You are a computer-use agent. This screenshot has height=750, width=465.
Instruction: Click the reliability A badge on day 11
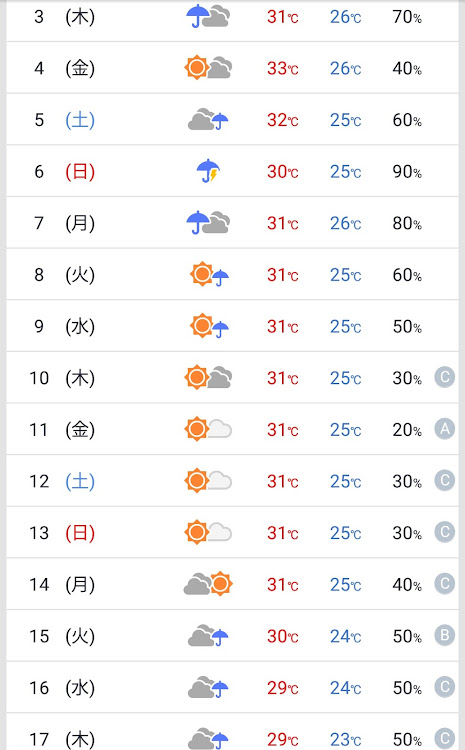[x=444, y=429]
